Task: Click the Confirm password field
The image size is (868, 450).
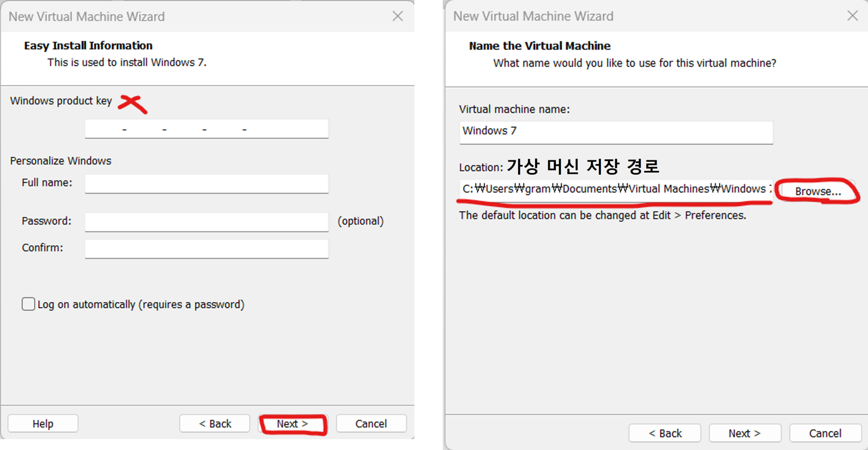Action: [x=207, y=248]
